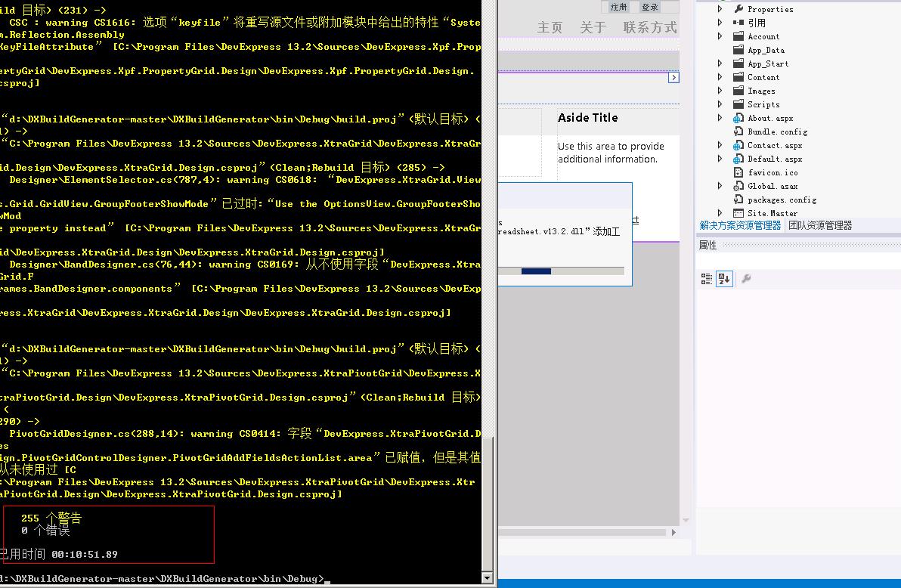Expand the Contact.aspx node

pyautogui.click(x=720, y=145)
